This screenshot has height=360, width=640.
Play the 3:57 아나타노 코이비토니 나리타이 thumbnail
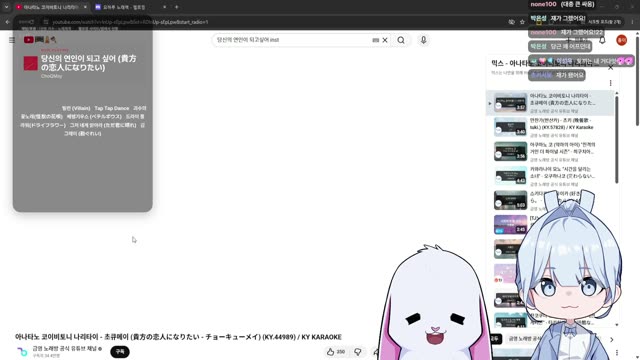(510, 102)
